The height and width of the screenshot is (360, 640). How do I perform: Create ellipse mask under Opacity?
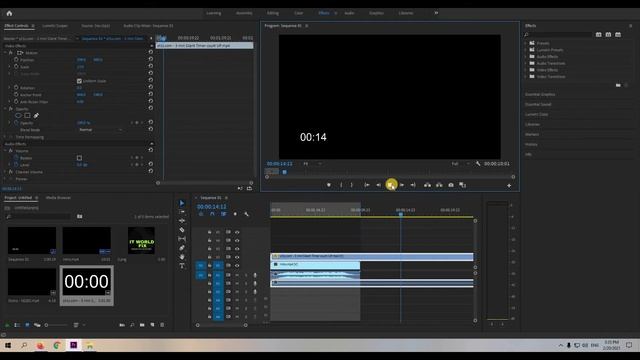pyautogui.click(x=18, y=116)
